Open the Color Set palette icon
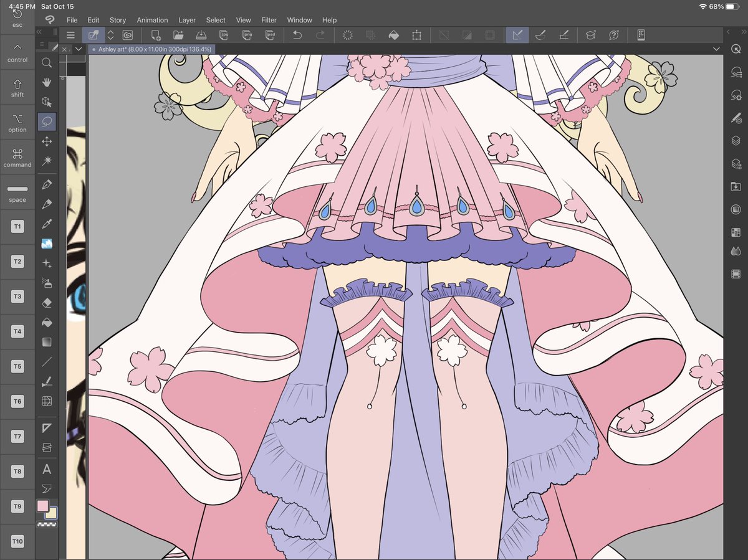The height and width of the screenshot is (560, 748). (736, 233)
